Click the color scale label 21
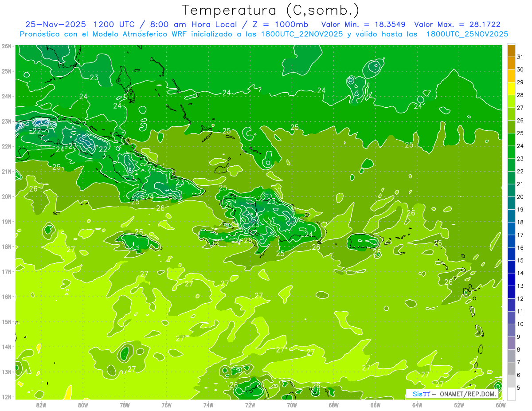This screenshot has width=532, height=411. (x=520, y=184)
